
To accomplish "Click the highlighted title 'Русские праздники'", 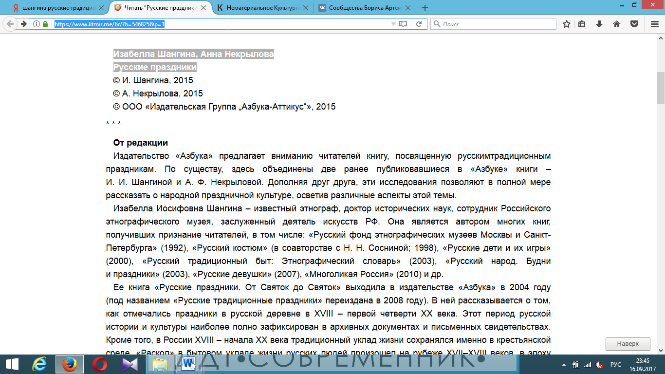I will pyautogui.click(x=155, y=67).
